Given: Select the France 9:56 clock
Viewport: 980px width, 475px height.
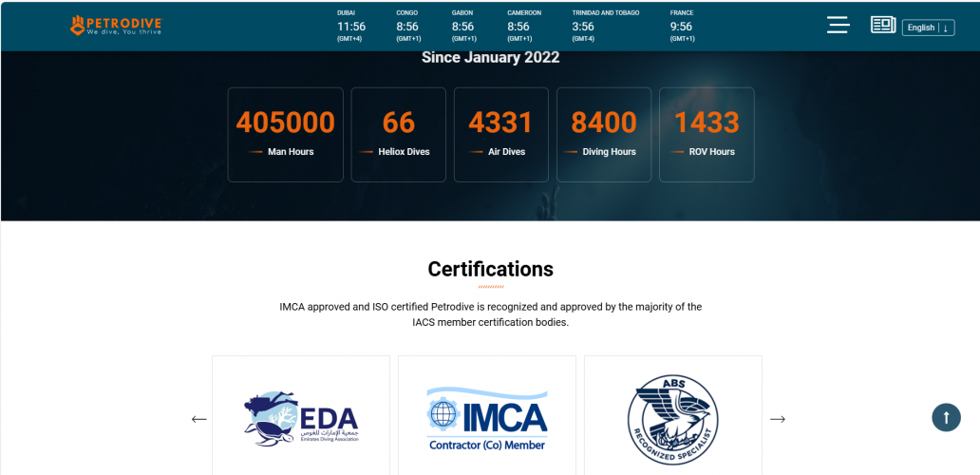Looking at the screenshot, I should click(682, 27).
